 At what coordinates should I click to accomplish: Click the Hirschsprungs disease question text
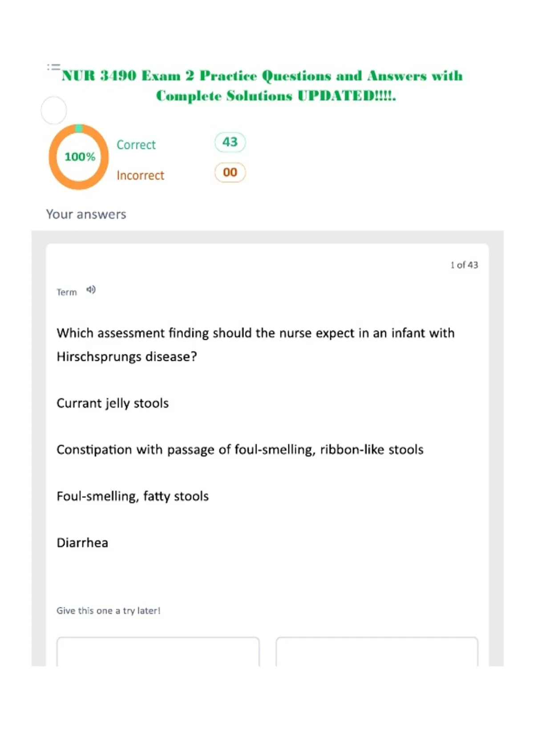[x=255, y=345]
